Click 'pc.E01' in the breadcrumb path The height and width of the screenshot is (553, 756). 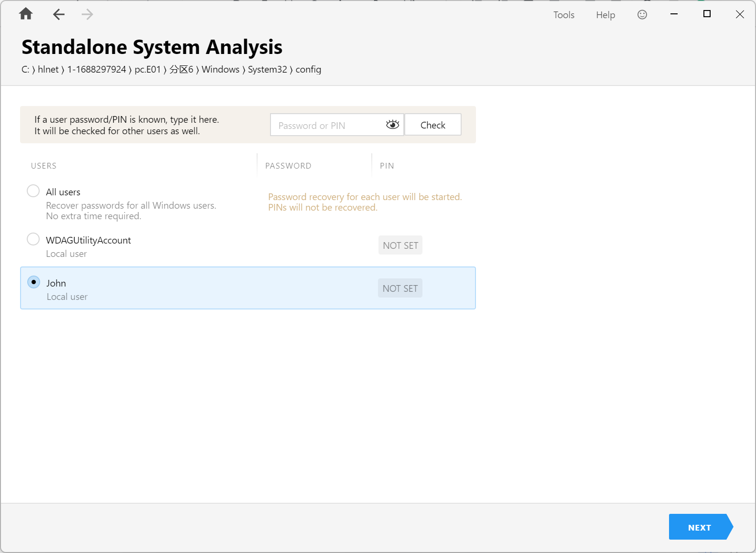click(148, 69)
